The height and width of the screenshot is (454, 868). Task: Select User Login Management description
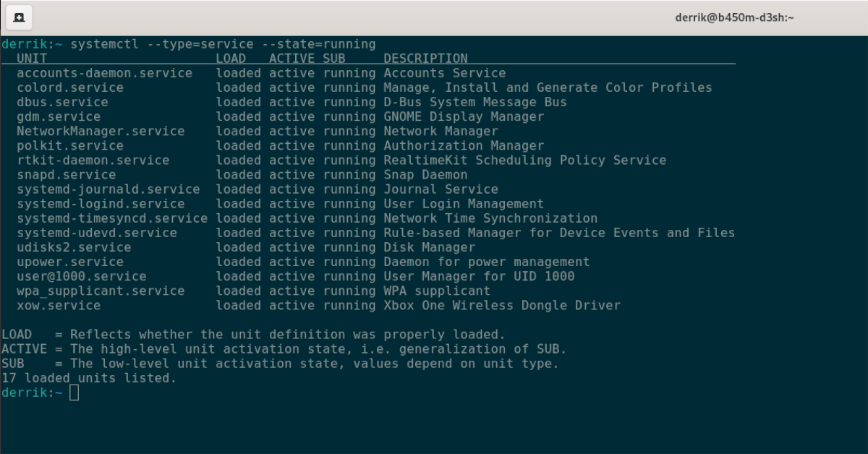tap(464, 204)
